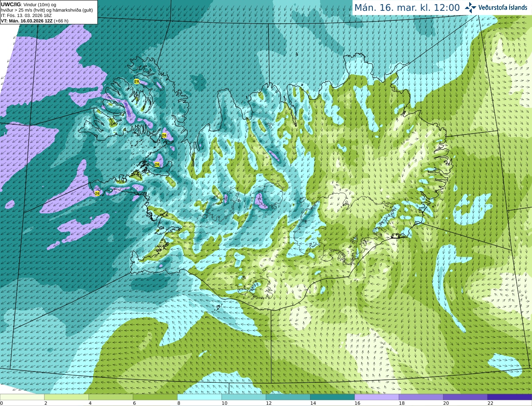This screenshot has width=532, height=406.
Task: Click the 'UWC/IG: Vindur (10m) og' title line
Action: (29, 4)
